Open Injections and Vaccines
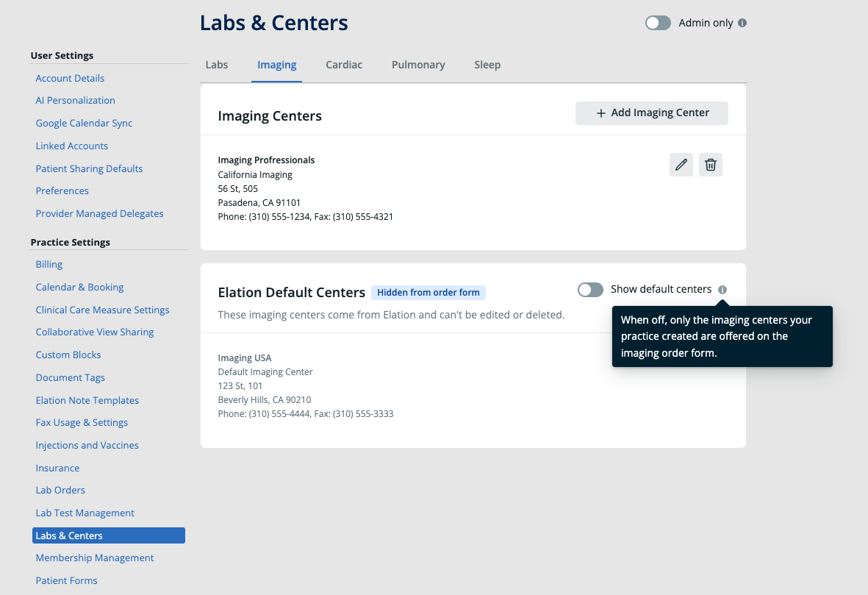The height and width of the screenshot is (595, 868). point(87,445)
